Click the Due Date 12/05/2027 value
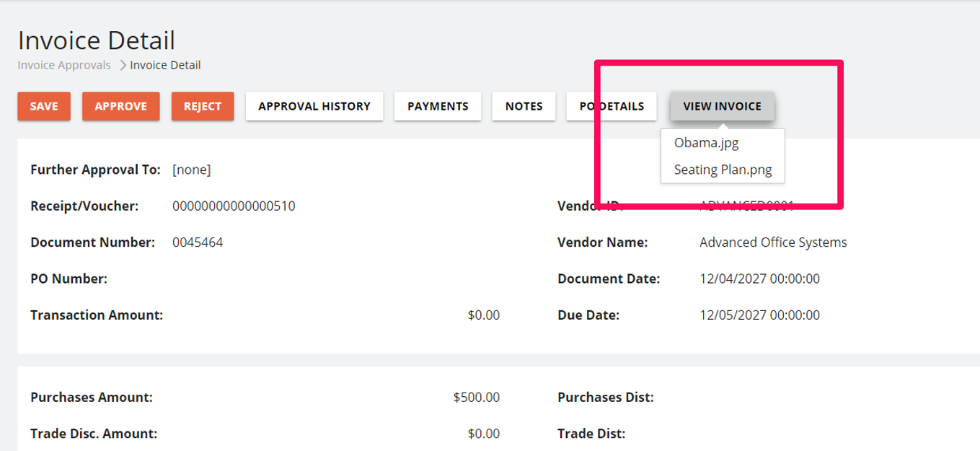The width and height of the screenshot is (980, 451). [x=759, y=315]
